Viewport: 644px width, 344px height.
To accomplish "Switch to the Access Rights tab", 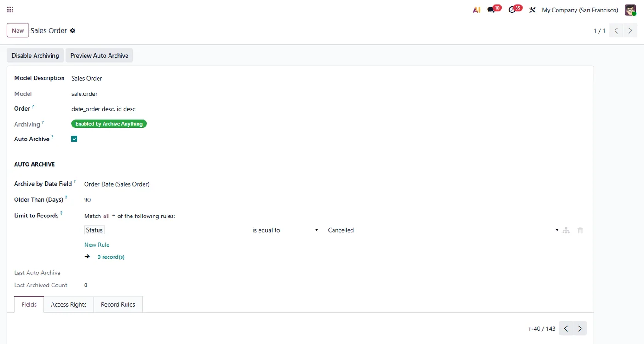I will point(69,304).
